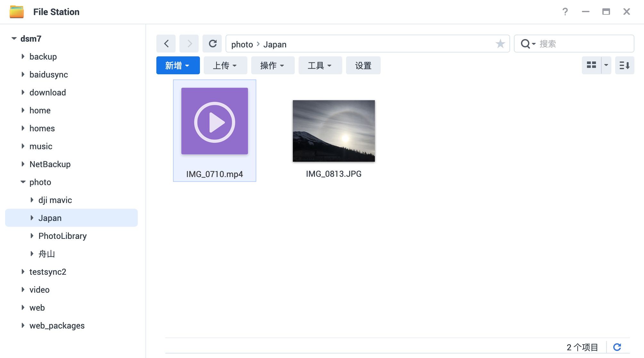Image resolution: width=644 pixels, height=358 pixels.
Task: Open the 操作 action menu
Action: tap(273, 65)
